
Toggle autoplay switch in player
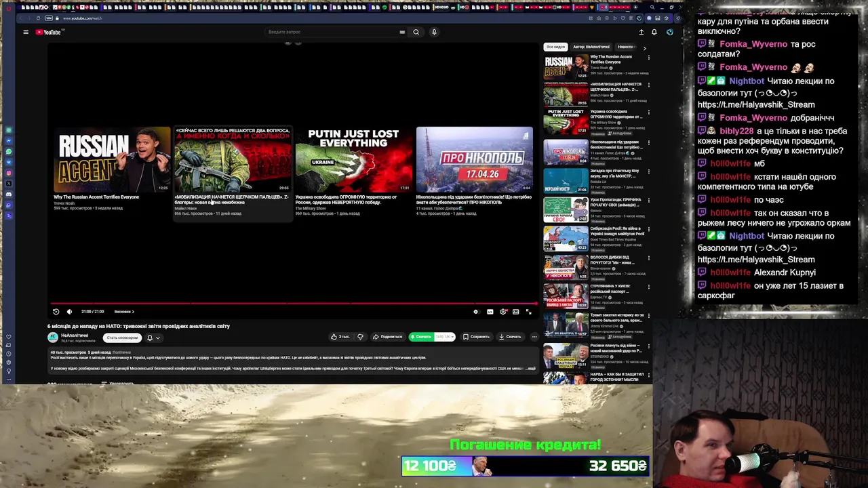476,312
